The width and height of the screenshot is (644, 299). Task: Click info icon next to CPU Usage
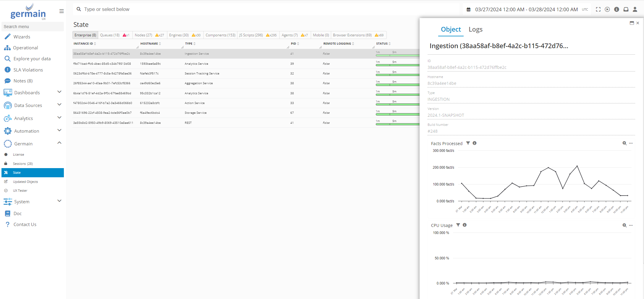tap(465, 225)
